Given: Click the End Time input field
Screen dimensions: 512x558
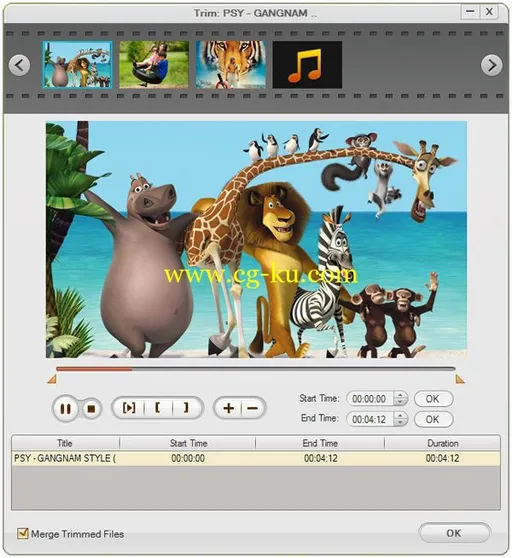Looking at the screenshot, I should coord(370,420).
